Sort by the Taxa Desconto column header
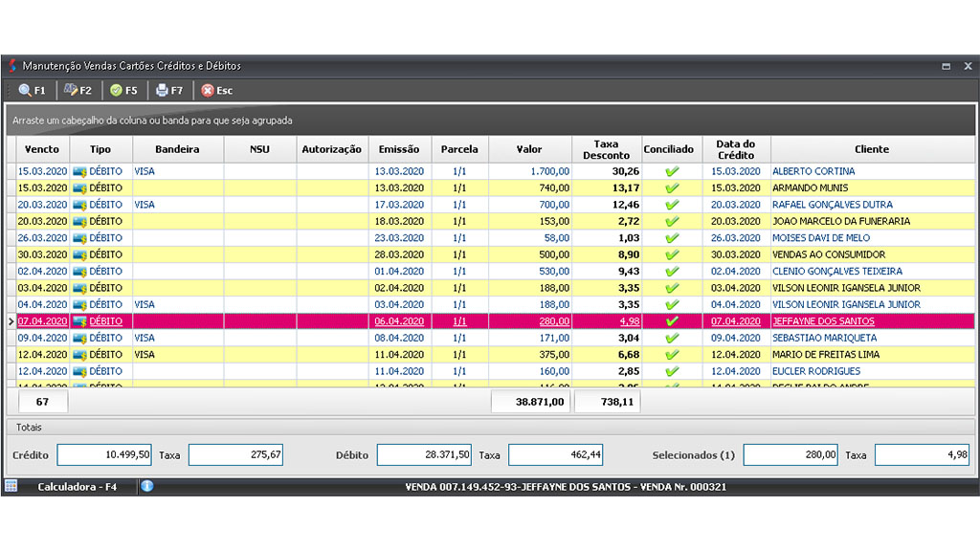This screenshot has height=551, width=980. pyautogui.click(x=606, y=149)
